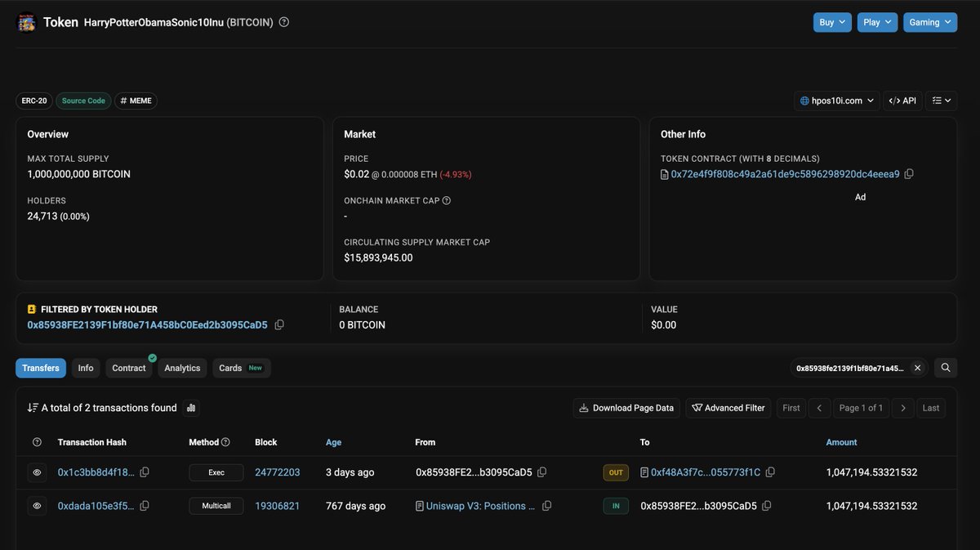
Task: View details eye for 0xdada105e3f5 transaction
Action: click(37, 506)
